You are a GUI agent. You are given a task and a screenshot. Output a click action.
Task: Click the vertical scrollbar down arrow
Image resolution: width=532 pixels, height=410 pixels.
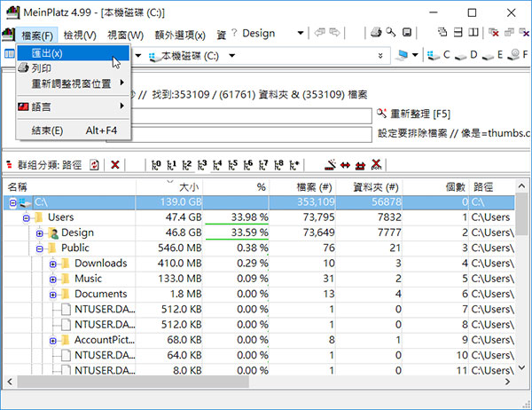click(521, 367)
